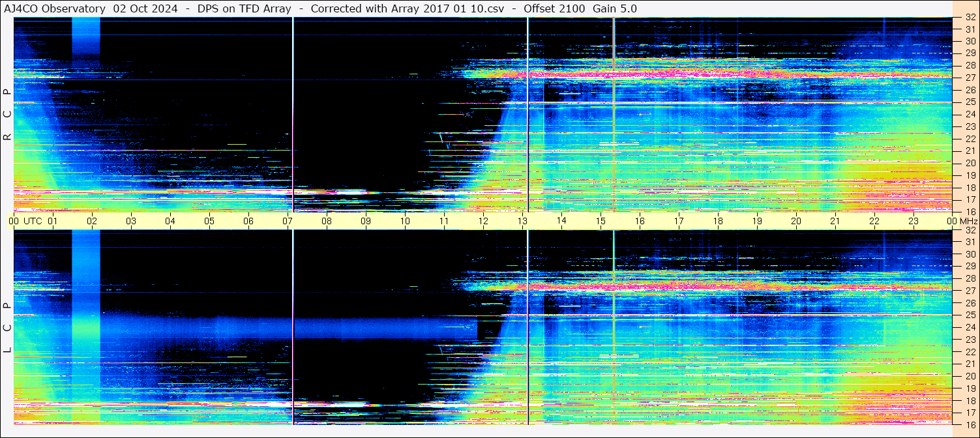The image size is (980, 438).
Task: Click the 21 hour label on time axis
Action: [x=835, y=221]
